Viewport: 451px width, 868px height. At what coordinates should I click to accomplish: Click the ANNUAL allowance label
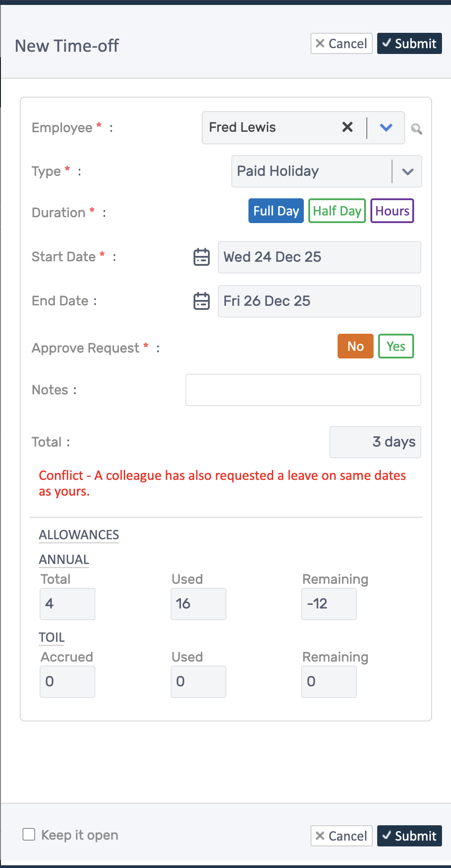pos(63,559)
